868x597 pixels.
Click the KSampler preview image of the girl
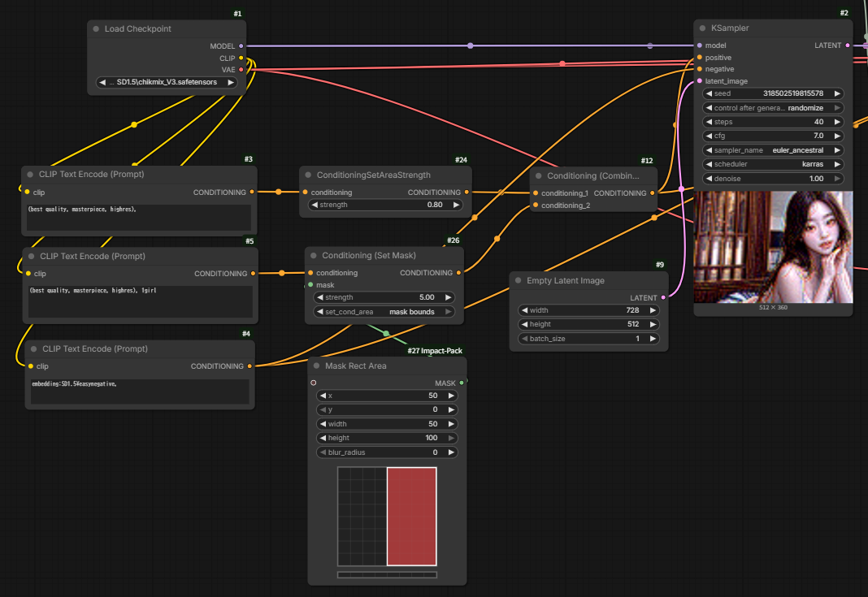[x=774, y=247]
